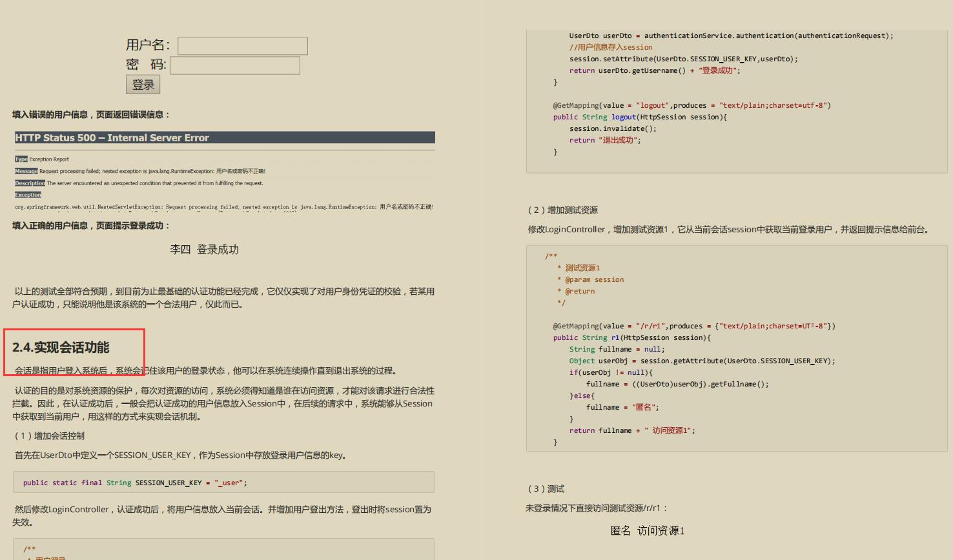This screenshot has width=953, height=560.
Task: Click the comment '//用户信息存入session'
Action: (x=611, y=47)
